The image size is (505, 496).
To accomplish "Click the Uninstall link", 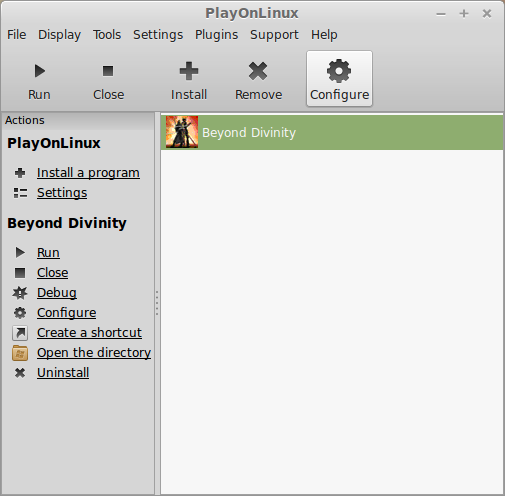I will coord(63,373).
